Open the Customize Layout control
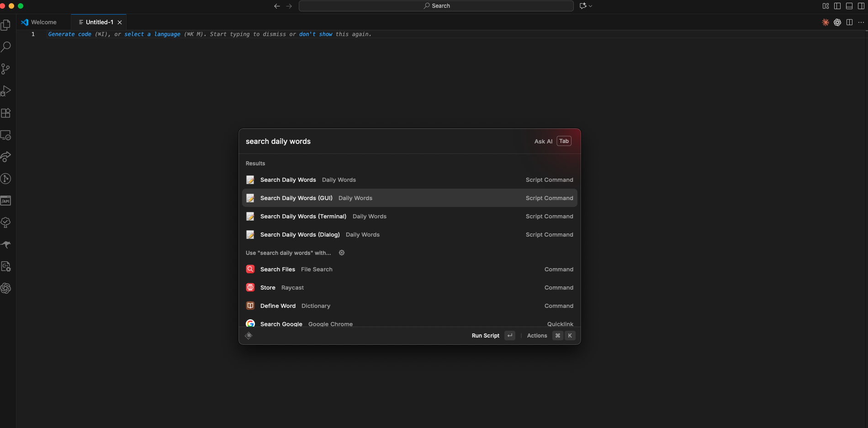This screenshot has width=868, height=428. pos(826,6)
